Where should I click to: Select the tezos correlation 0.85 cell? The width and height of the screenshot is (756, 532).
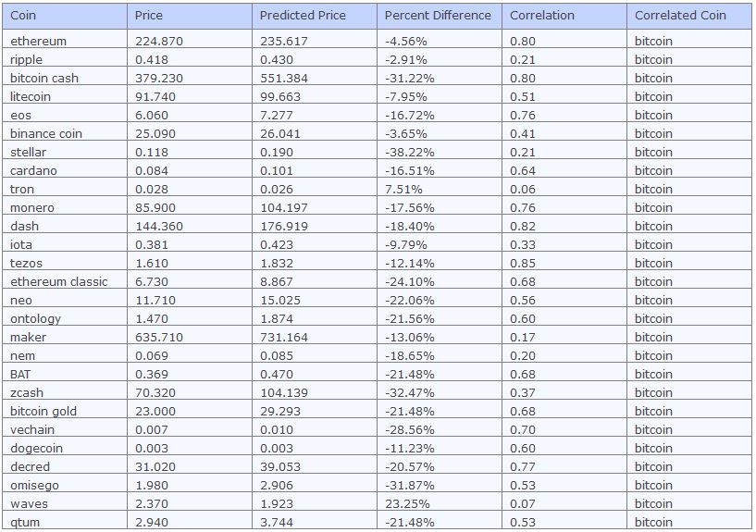(x=564, y=263)
